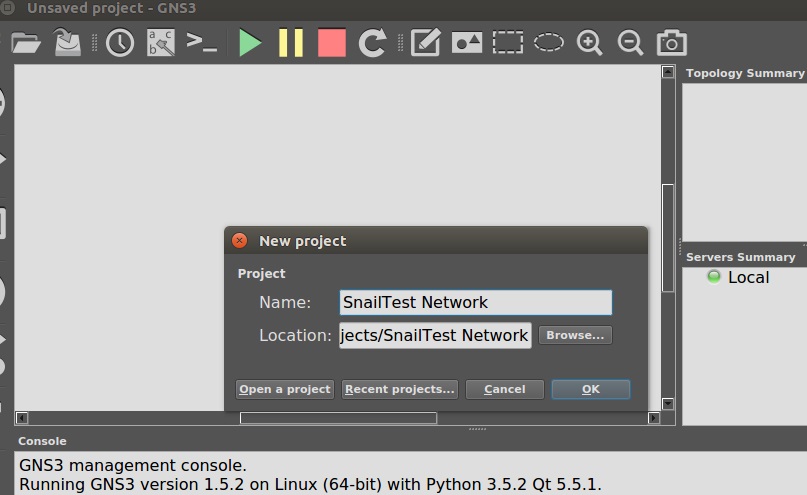Open snapshot manager clock icon
807x495 pixels.
click(x=120, y=43)
